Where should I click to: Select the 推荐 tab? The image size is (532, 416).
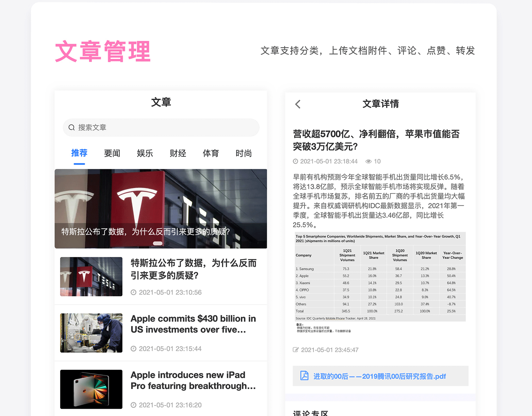(79, 153)
